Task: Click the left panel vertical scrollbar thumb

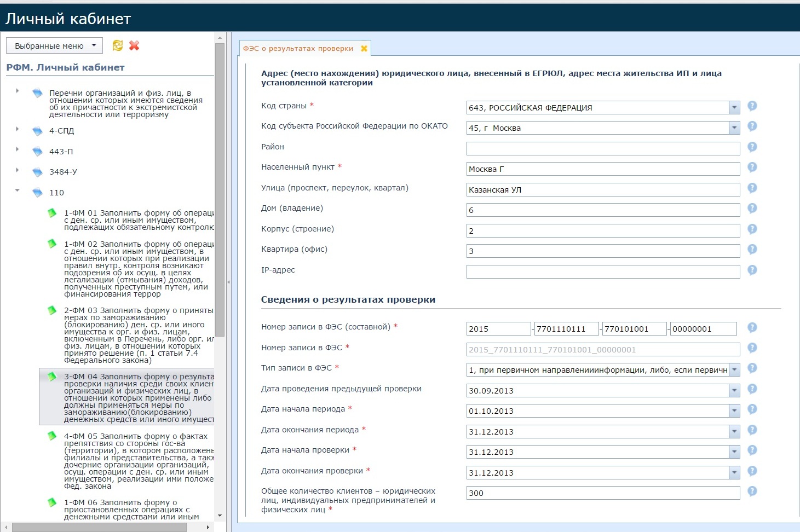Action: click(x=220, y=189)
